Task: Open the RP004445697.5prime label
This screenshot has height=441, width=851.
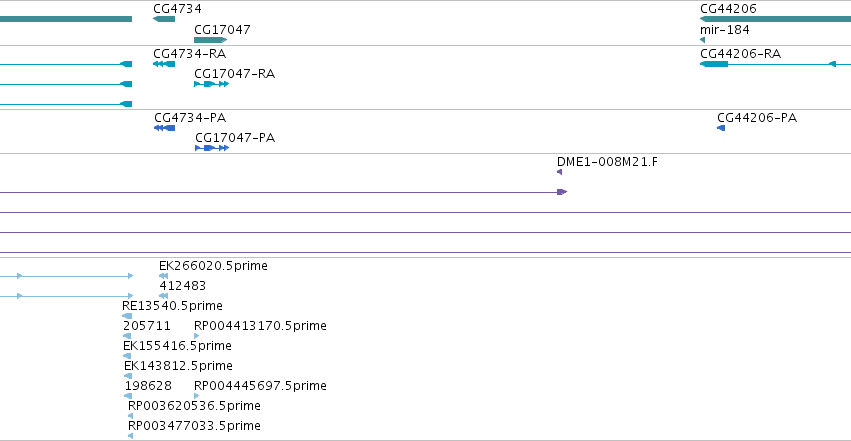Action: 260,386
